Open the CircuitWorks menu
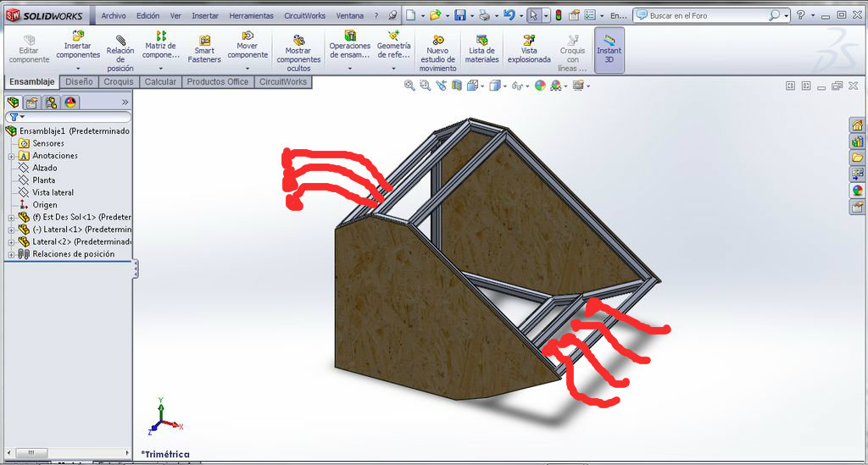Screen dimensions: 868x465 click(304, 15)
